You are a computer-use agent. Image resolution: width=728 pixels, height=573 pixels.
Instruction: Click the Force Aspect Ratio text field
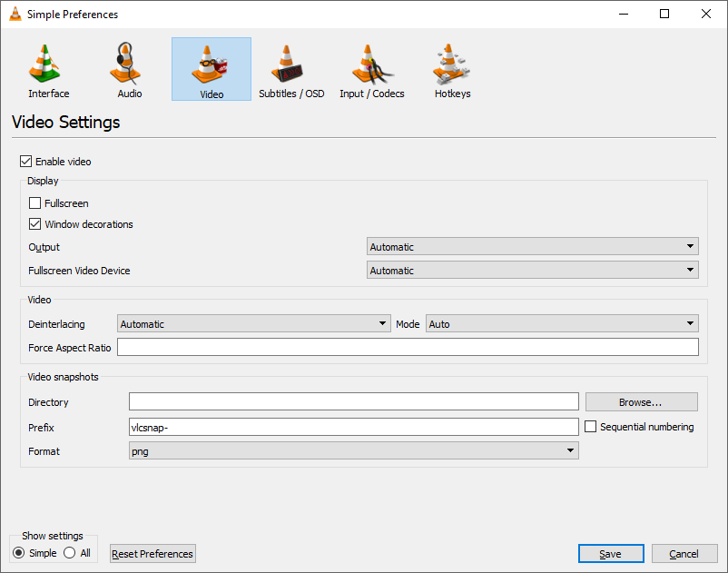(408, 348)
